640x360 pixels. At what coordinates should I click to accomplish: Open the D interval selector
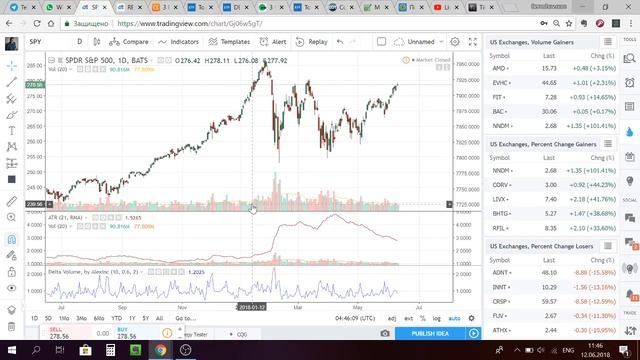point(80,42)
